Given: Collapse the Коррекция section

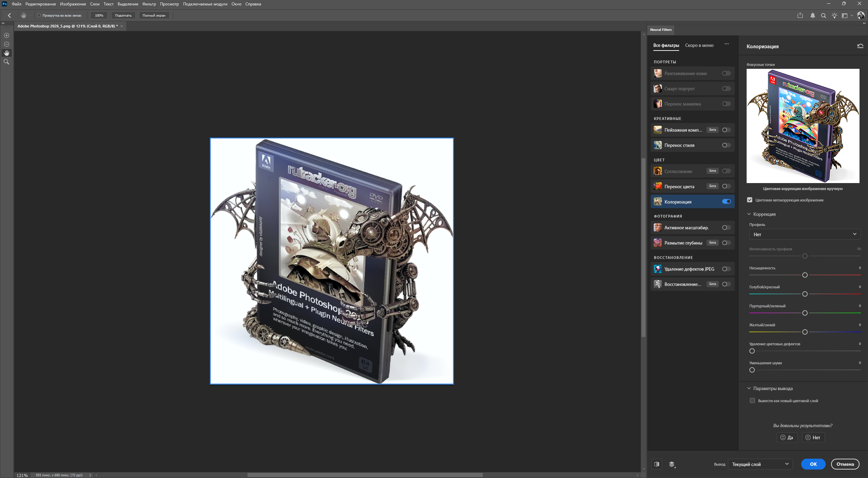Looking at the screenshot, I should point(749,214).
